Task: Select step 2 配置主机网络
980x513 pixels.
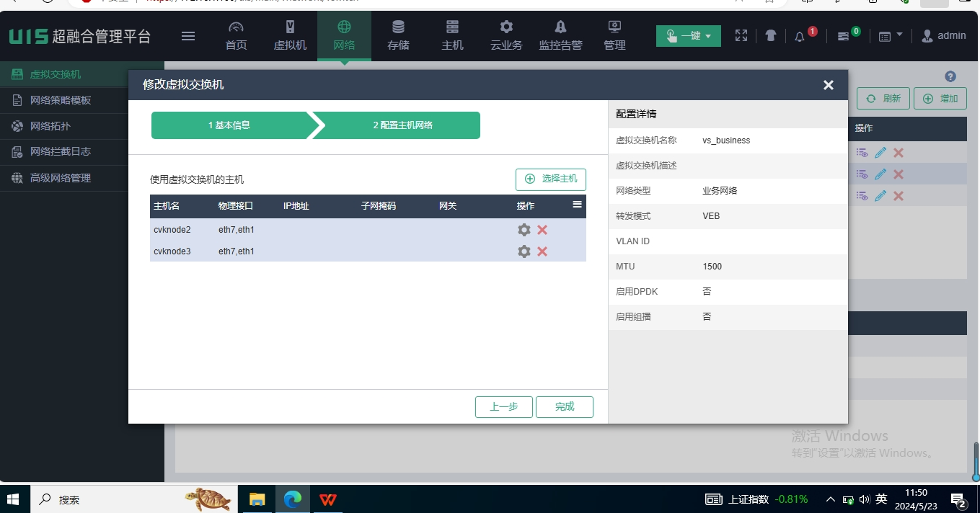Action: (402, 125)
